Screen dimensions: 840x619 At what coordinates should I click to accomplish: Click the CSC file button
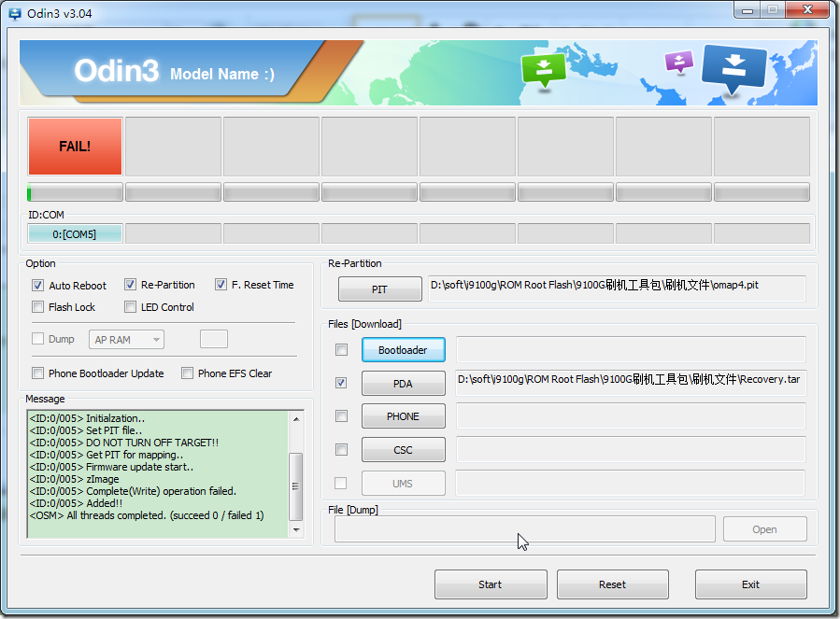pos(403,450)
